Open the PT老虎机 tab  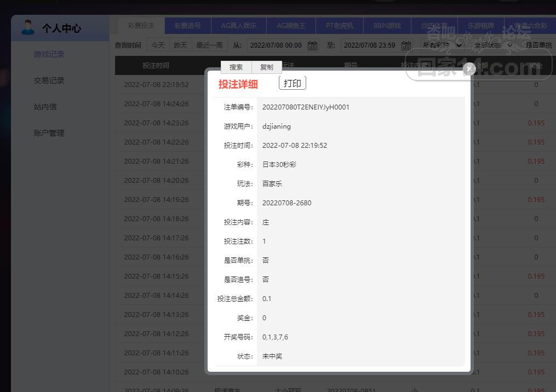[339, 26]
